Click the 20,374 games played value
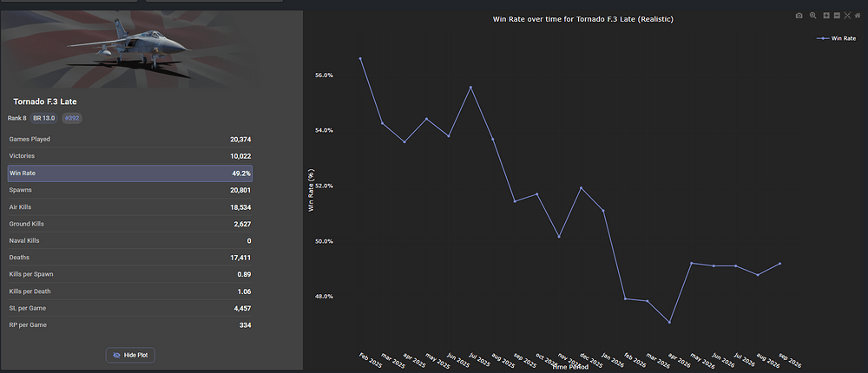Image resolution: width=868 pixels, height=373 pixels. pos(240,140)
